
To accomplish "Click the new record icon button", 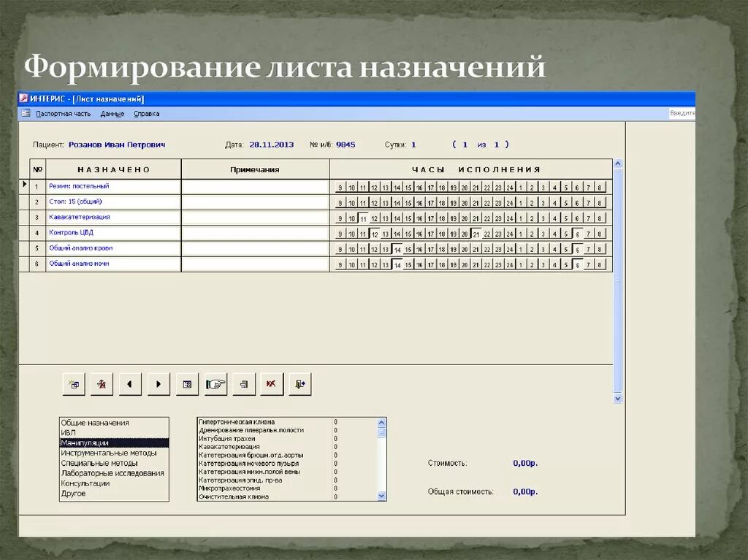I will (x=74, y=384).
